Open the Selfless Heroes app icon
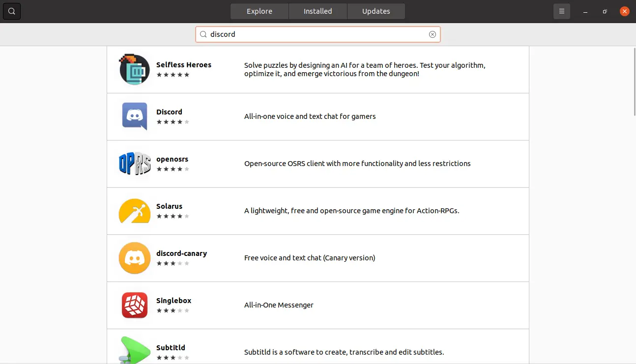The width and height of the screenshot is (636, 364). (x=135, y=70)
